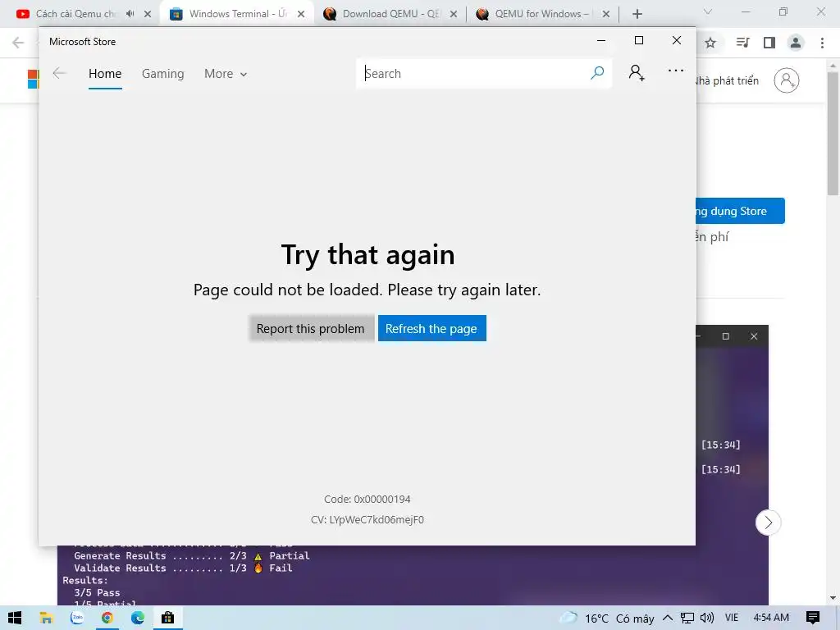Screen dimensions: 840x630
Task: Close the QEMU for Windows tab
Action: point(606,14)
